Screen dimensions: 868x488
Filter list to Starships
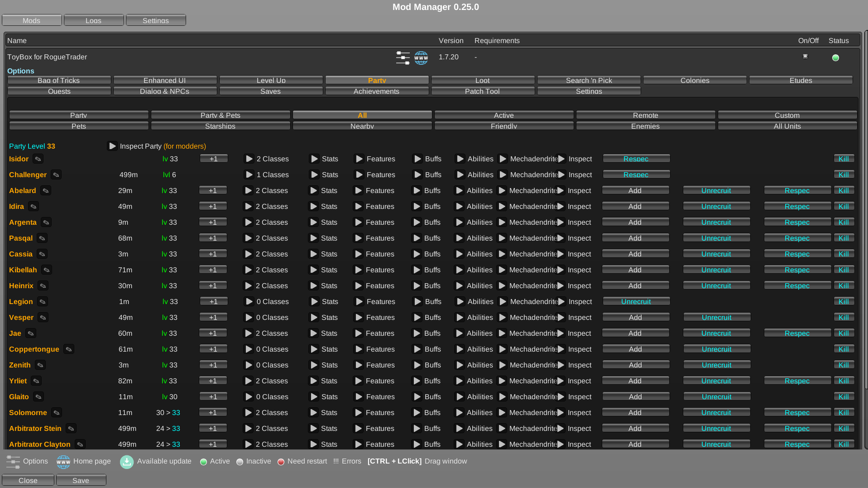coord(221,126)
